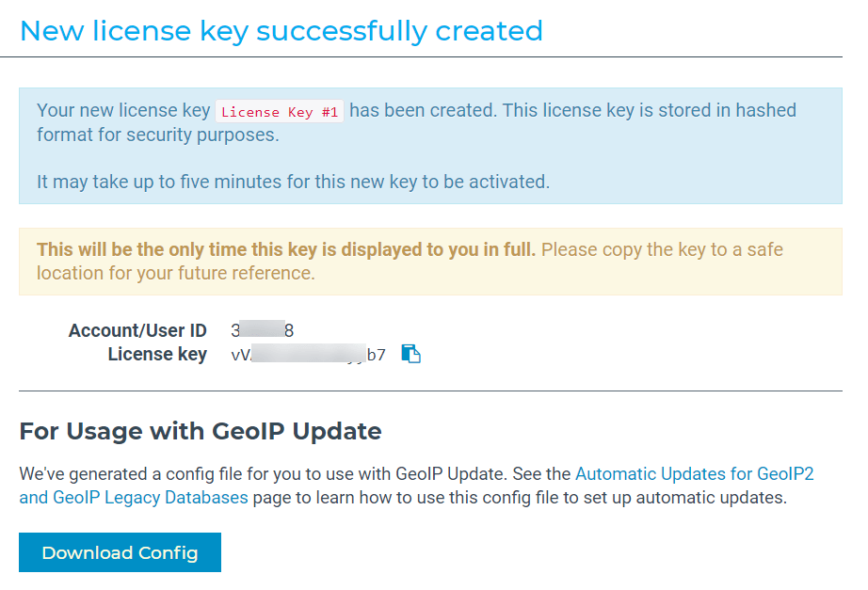Click the 'has been created' text after the label
868x590 pixels.
(x=422, y=111)
